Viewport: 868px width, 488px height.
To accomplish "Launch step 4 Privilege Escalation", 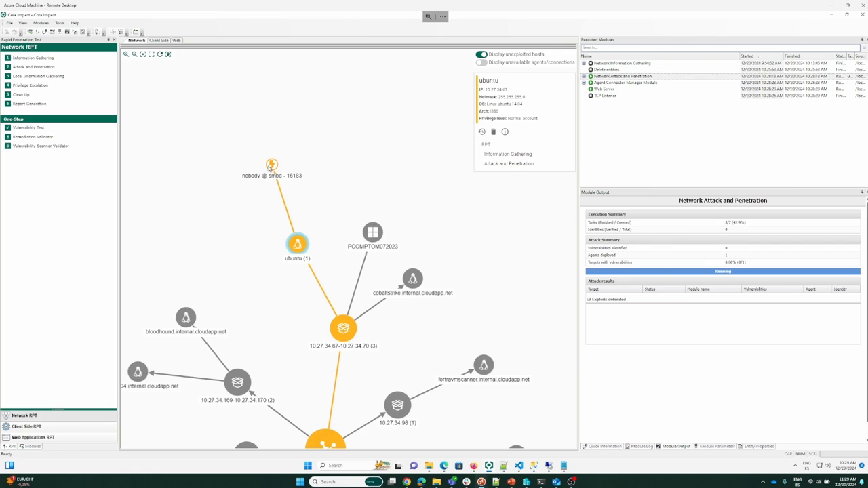I will click(30, 85).
